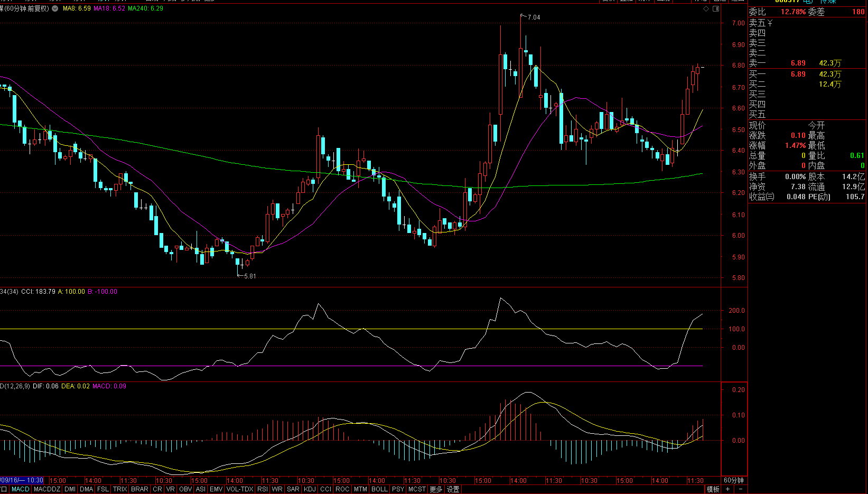Click the 量比 value 0.61
868x494 pixels.
pyautogui.click(x=857, y=155)
